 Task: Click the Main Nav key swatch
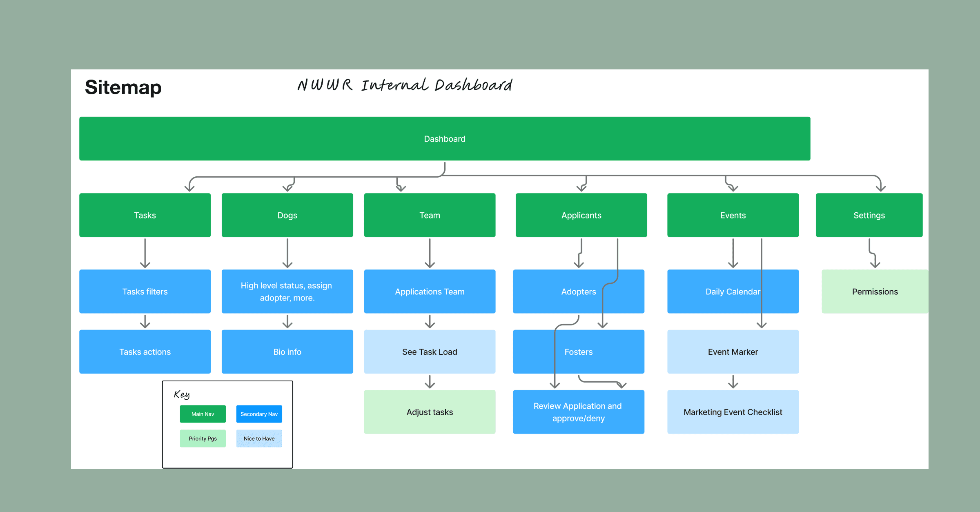click(203, 414)
